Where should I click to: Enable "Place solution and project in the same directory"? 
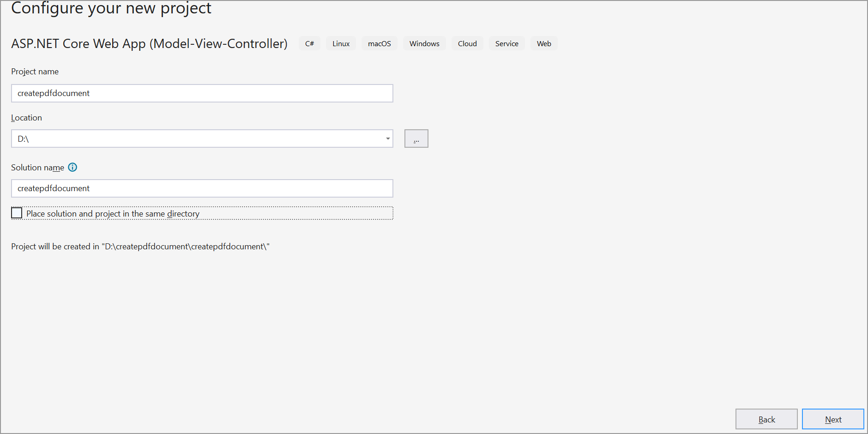pos(17,213)
